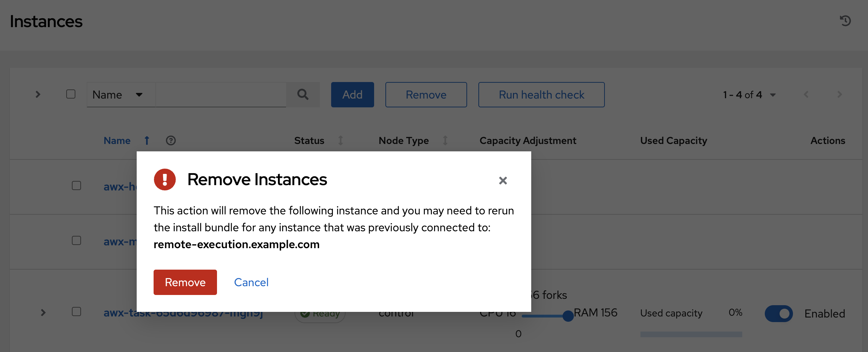
Task: Go to previous page arrow
Action: [806, 95]
